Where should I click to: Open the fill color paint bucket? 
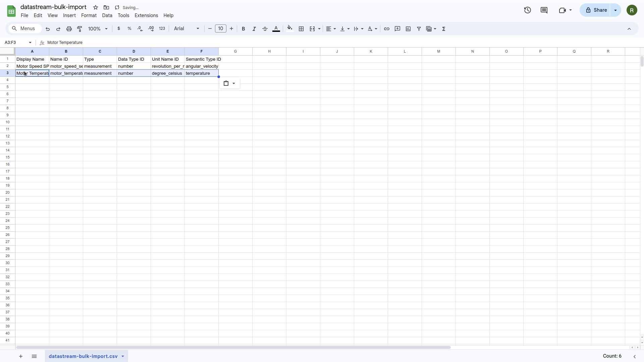pos(290,29)
